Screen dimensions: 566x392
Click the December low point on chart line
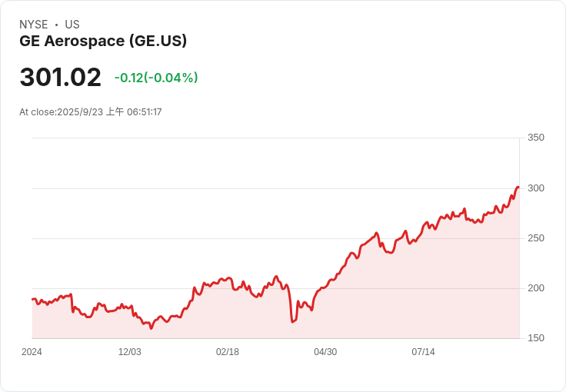(x=151, y=328)
